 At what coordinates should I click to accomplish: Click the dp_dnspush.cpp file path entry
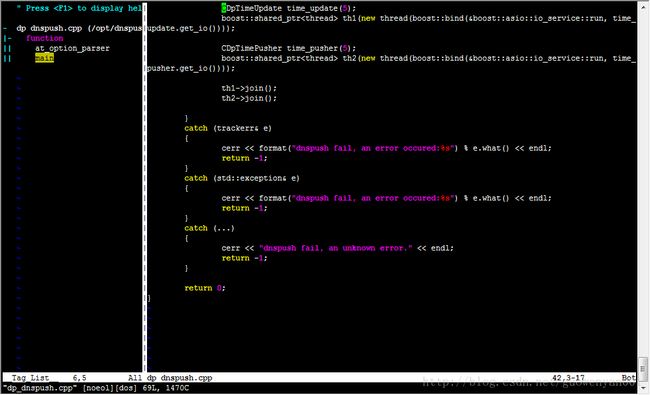coord(79,28)
